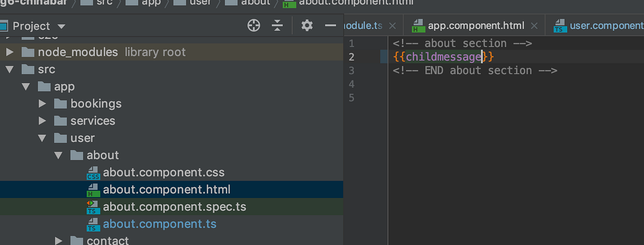Viewport: 644px width, 245px height.
Task: Click line number 3 in the gutter
Action: 351,70
